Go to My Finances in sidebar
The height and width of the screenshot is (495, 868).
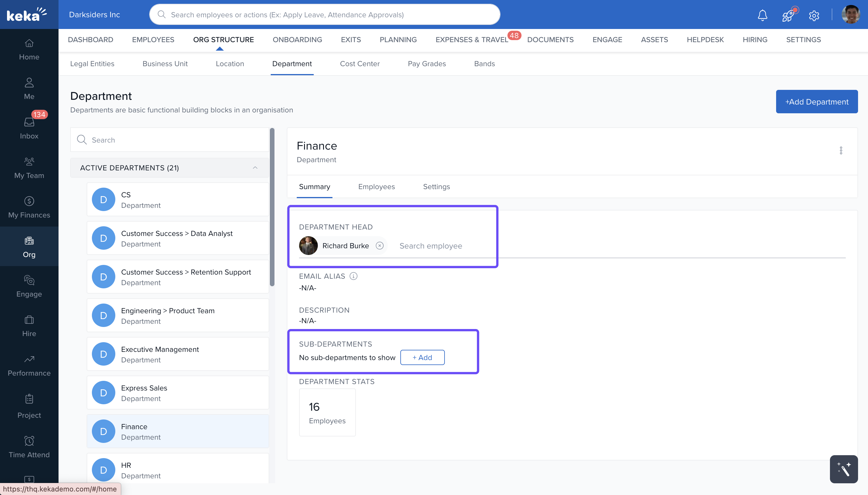click(29, 207)
